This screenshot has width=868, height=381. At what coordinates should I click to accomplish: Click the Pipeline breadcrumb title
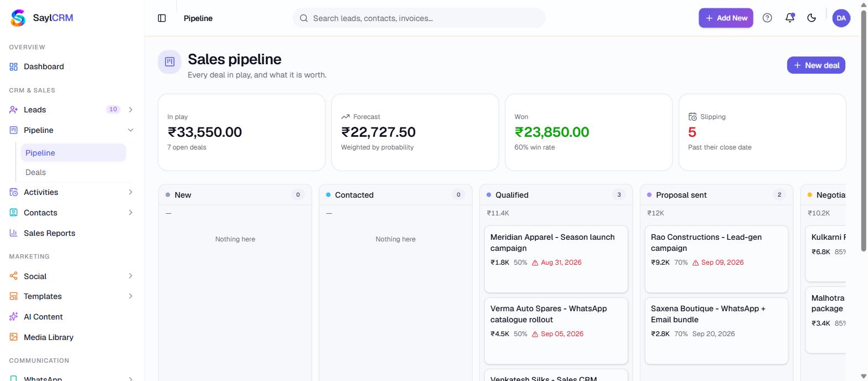pos(198,18)
